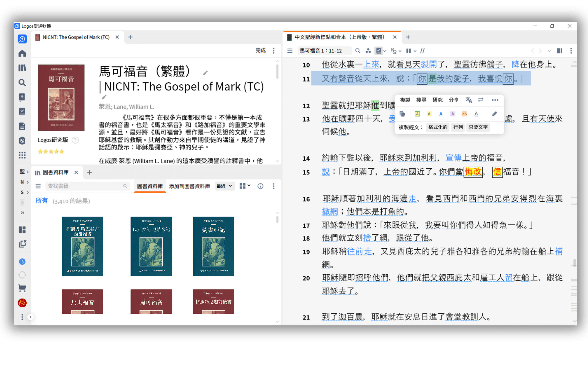This screenshot has width=588, height=368.
Task: Select green boxed A highlight style
Action: point(417,114)
